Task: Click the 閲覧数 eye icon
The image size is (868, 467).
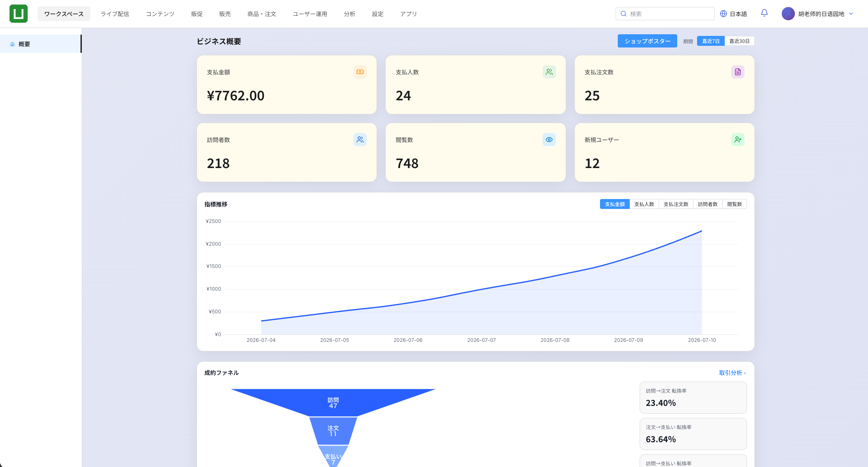Action: coord(549,140)
